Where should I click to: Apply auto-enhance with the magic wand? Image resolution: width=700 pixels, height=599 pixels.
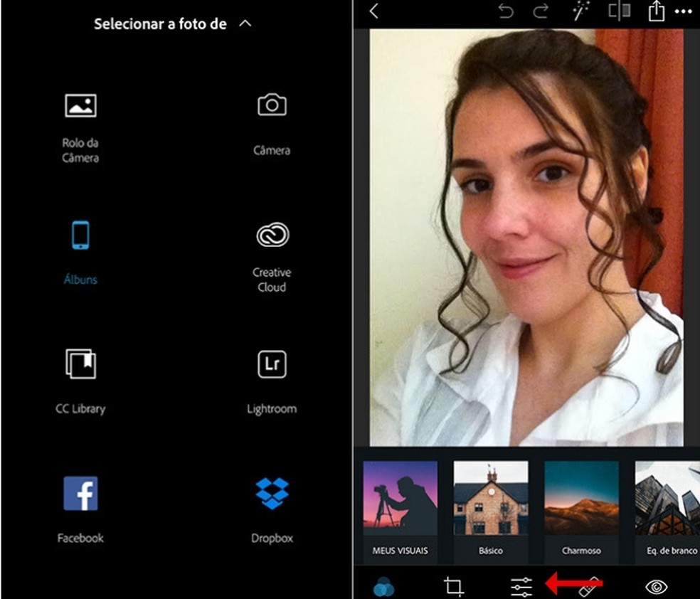582,11
